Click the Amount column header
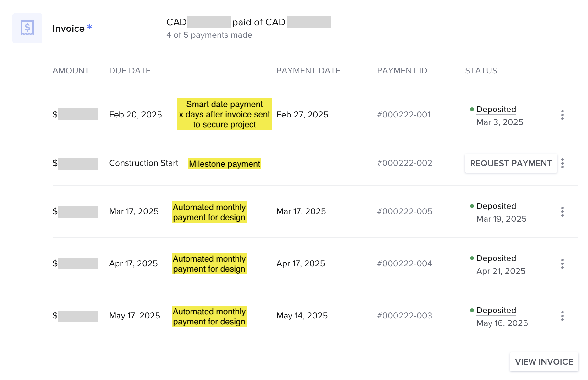 point(71,71)
